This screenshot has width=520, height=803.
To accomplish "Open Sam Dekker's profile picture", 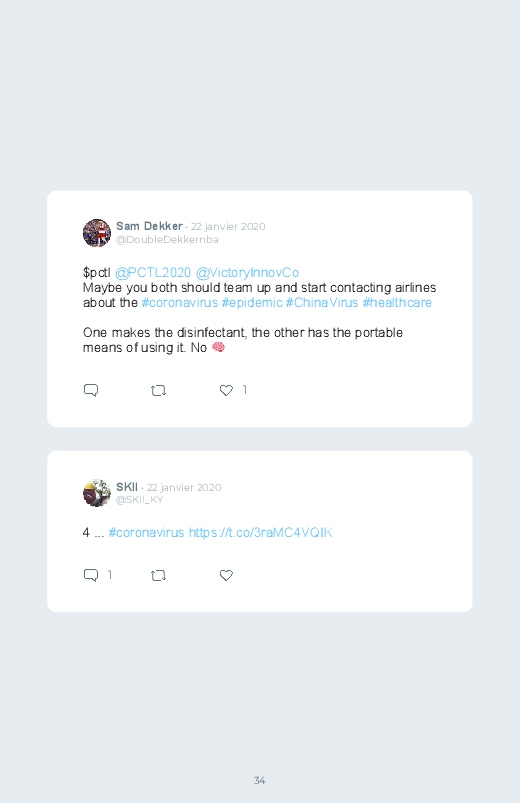I will tap(97, 233).
